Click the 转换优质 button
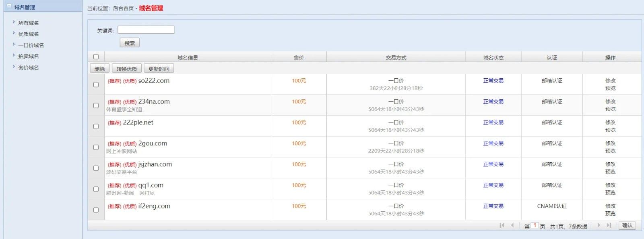644x239 pixels. point(126,69)
